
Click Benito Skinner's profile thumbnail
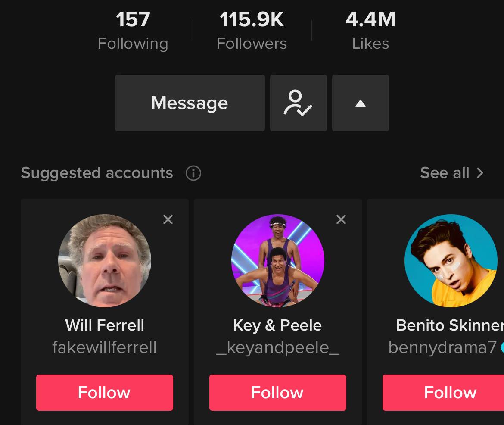pyautogui.click(x=451, y=261)
